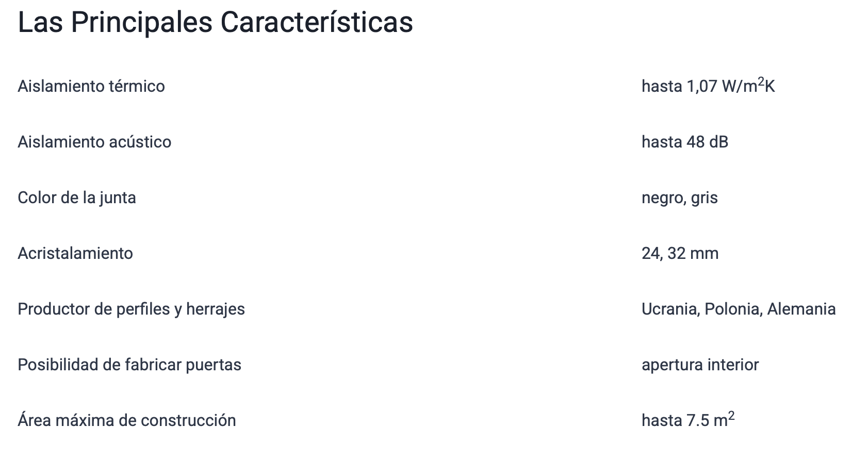Click the 'Color de la junta' label
Image resolution: width=868 pixels, height=459 pixels.
click(x=77, y=198)
